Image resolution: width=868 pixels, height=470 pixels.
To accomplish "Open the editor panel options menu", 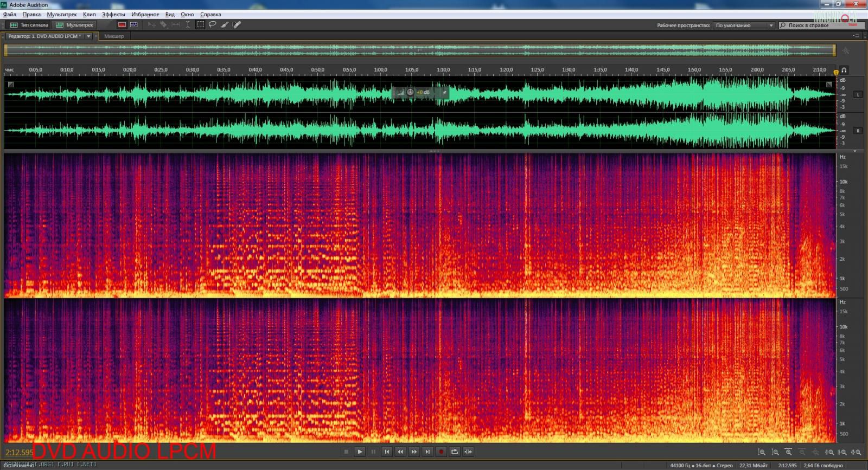I will click(x=856, y=36).
